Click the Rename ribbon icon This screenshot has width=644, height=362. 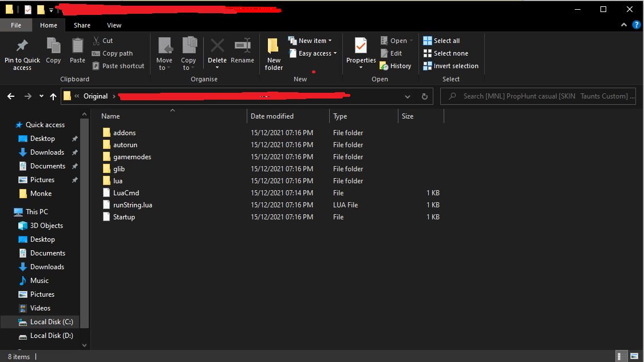click(242, 46)
